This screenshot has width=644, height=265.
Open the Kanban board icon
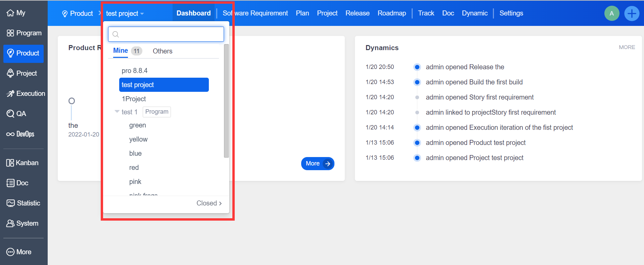[x=10, y=163]
